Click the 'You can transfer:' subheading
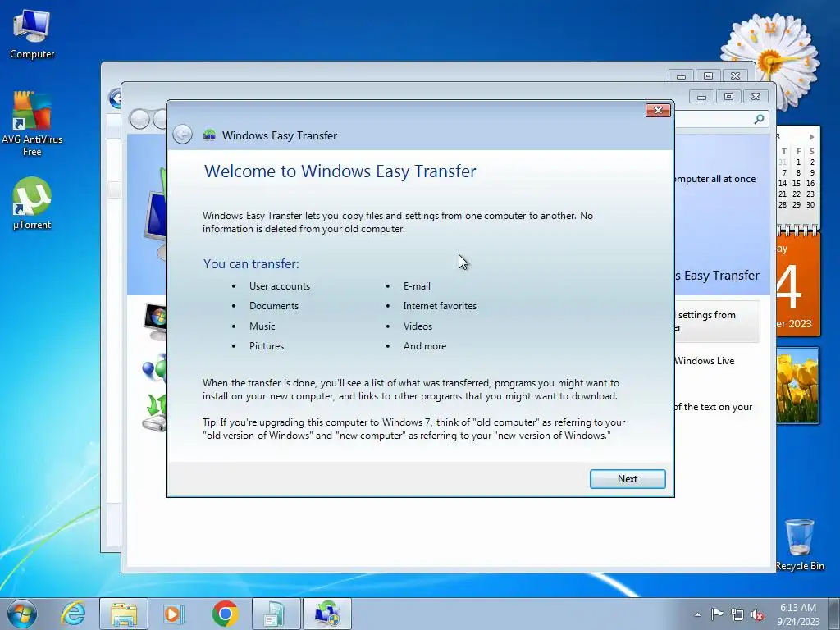840x630 pixels. click(x=251, y=264)
